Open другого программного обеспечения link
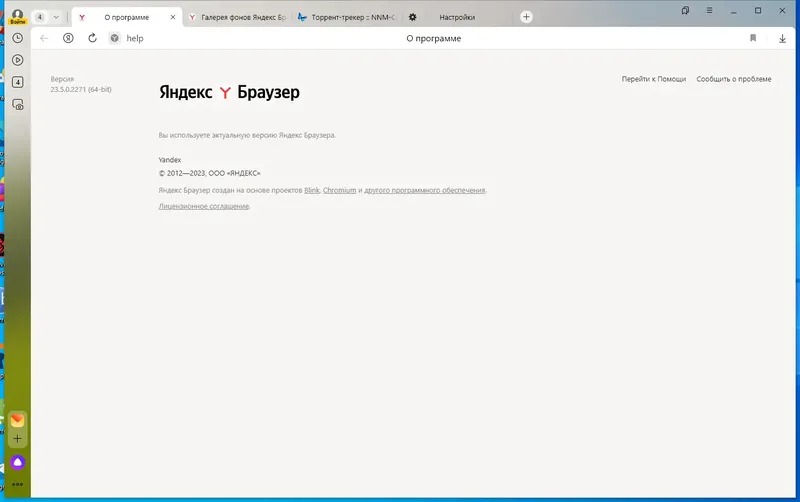800x502 pixels. pyautogui.click(x=424, y=190)
